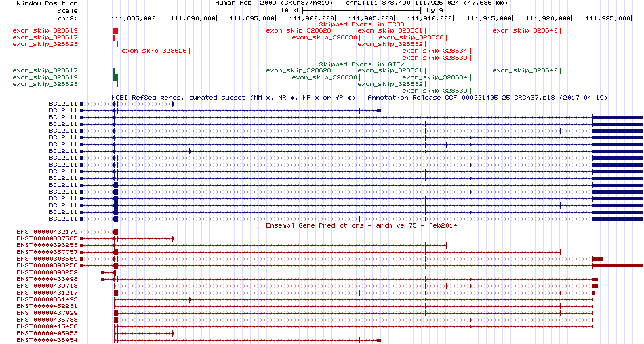Click the 'chr2:' ruler label
This screenshot has width=644, height=344.
(x=67, y=18)
